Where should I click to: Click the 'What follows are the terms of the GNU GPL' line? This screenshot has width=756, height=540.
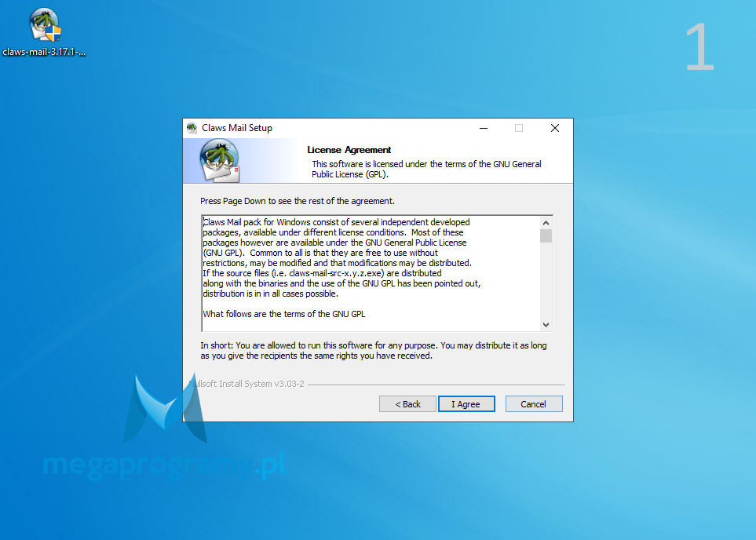pyautogui.click(x=284, y=314)
